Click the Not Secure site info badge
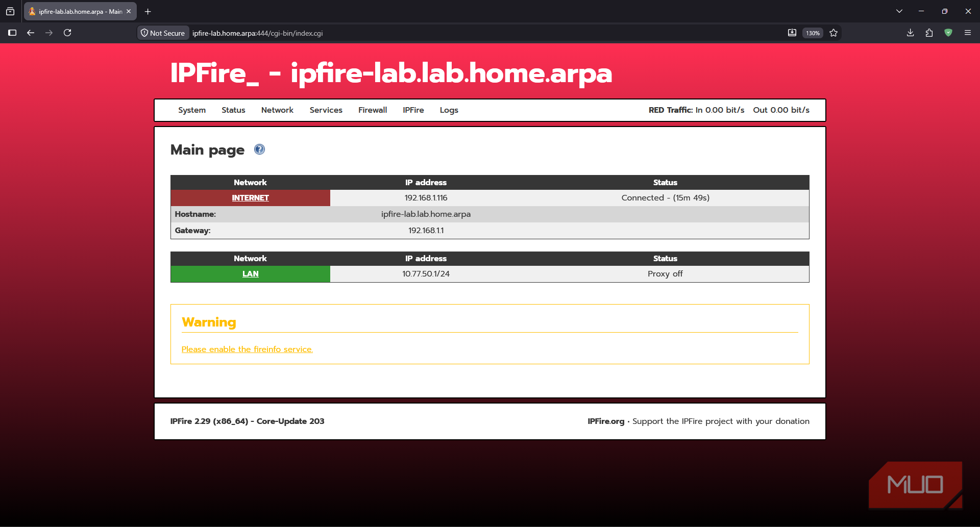 pyautogui.click(x=163, y=33)
